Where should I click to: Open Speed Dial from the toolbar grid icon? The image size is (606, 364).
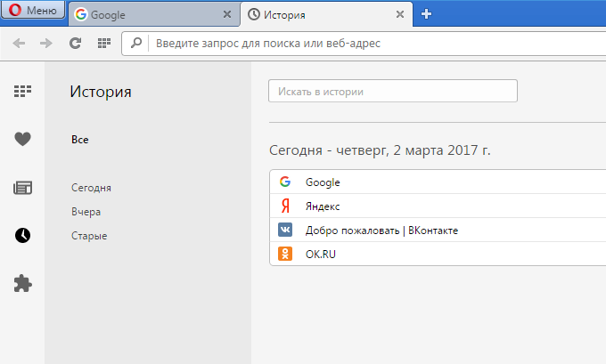[x=104, y=44]
